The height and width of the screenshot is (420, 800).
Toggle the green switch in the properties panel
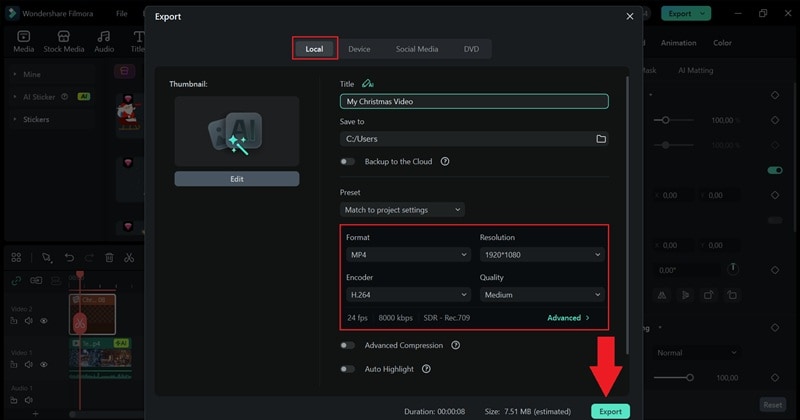click(775, 170)
